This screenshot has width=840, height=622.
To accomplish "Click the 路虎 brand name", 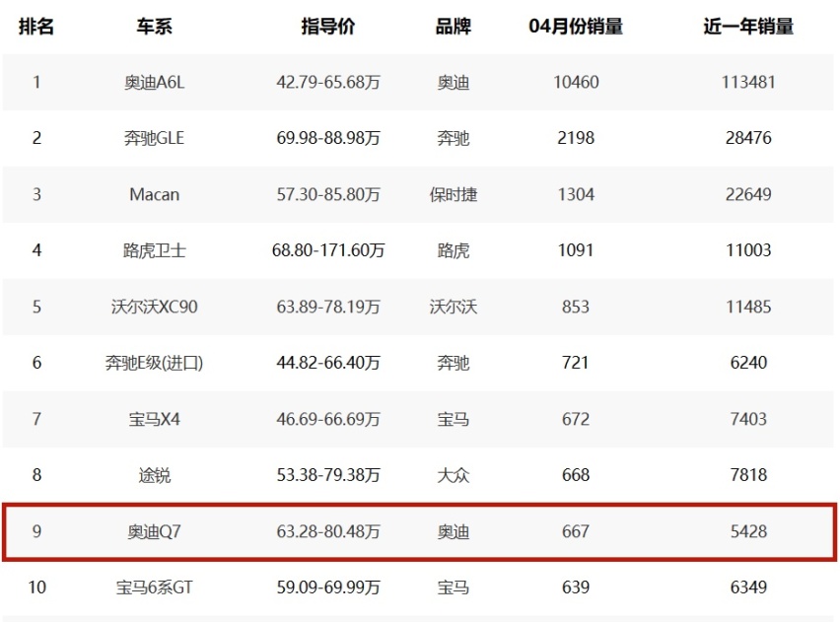I will [454, 250].
